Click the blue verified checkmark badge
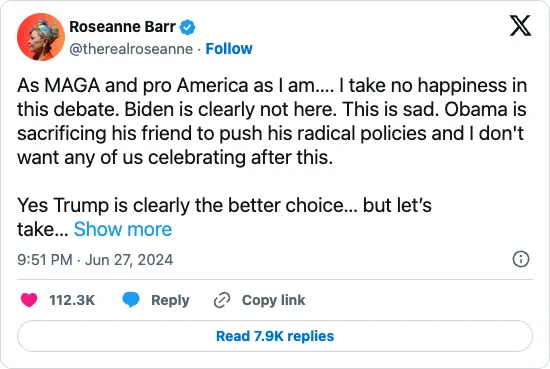Screen dimensions: 550x369 187,27
